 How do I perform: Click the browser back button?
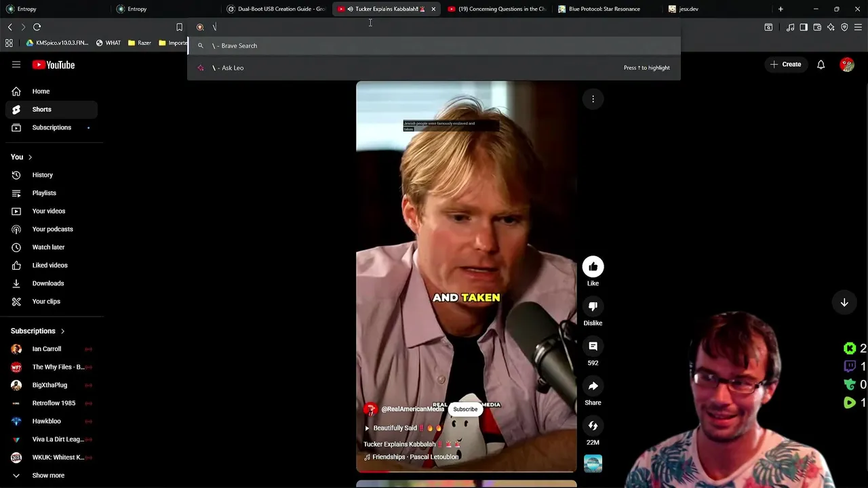coord(9,27)
